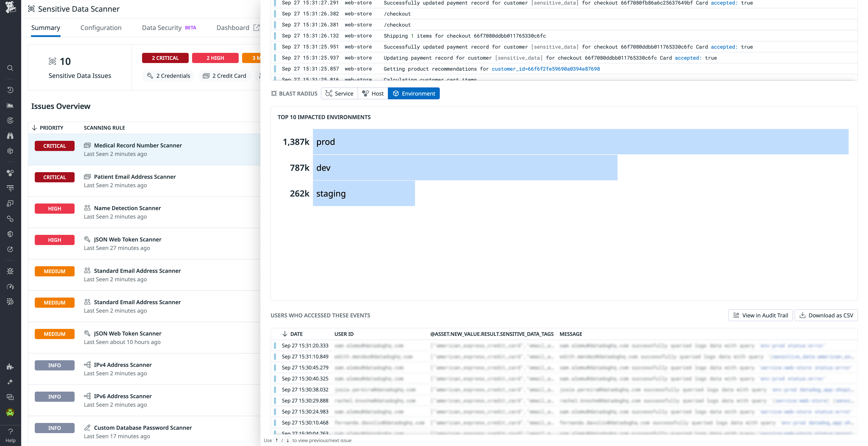
Task: Click the dashboards chart icon in sidebar
Action: (10, 105)
